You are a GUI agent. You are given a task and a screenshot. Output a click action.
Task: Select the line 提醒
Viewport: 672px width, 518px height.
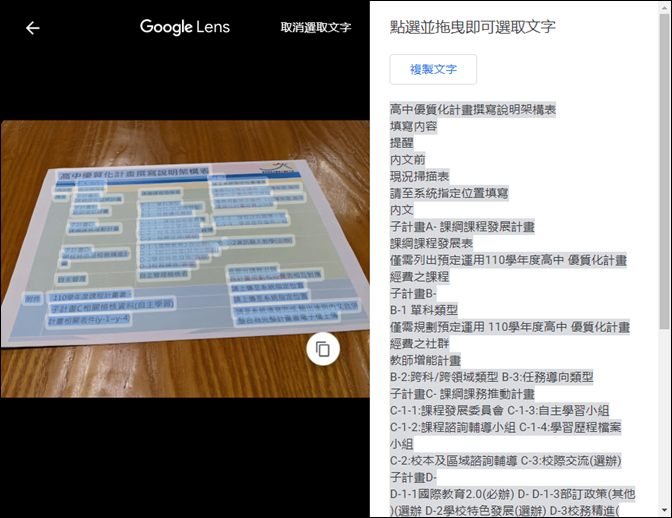(x=402, y=143)
